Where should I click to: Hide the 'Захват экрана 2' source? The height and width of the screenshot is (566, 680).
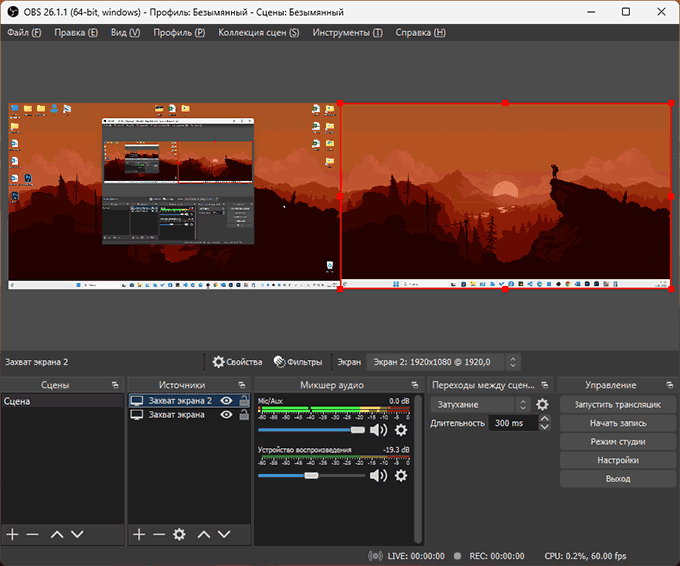[227, 401]
